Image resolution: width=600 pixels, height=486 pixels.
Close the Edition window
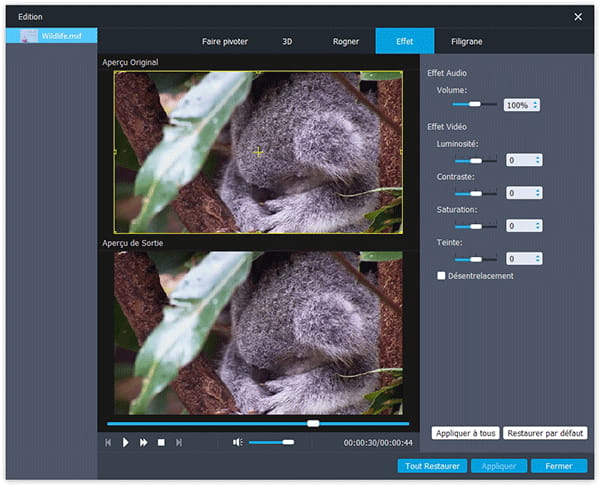[577, 16]
